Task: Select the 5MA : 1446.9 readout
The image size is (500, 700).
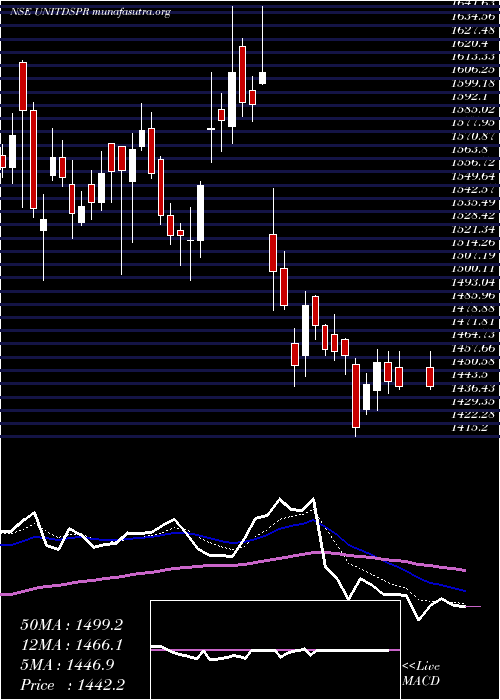Action: 67,665
